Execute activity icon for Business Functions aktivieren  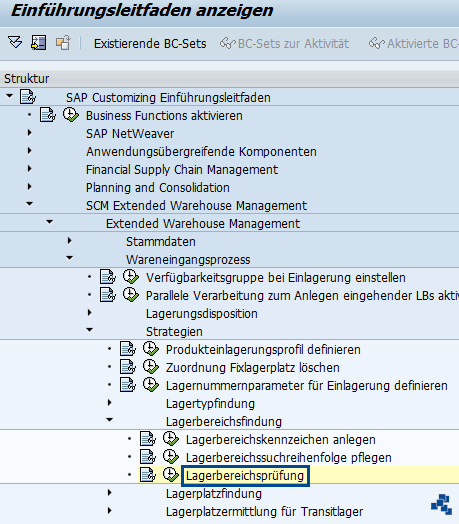71,115
